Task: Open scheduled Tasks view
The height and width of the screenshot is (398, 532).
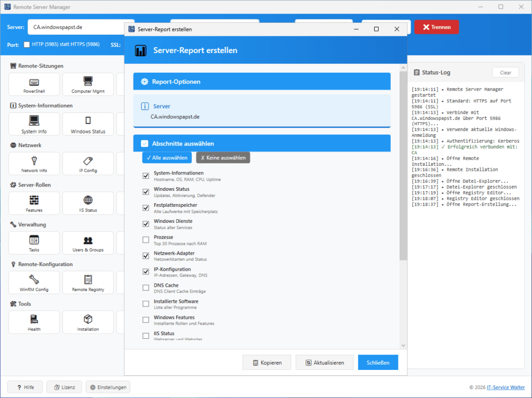Action: pos(33,243)
